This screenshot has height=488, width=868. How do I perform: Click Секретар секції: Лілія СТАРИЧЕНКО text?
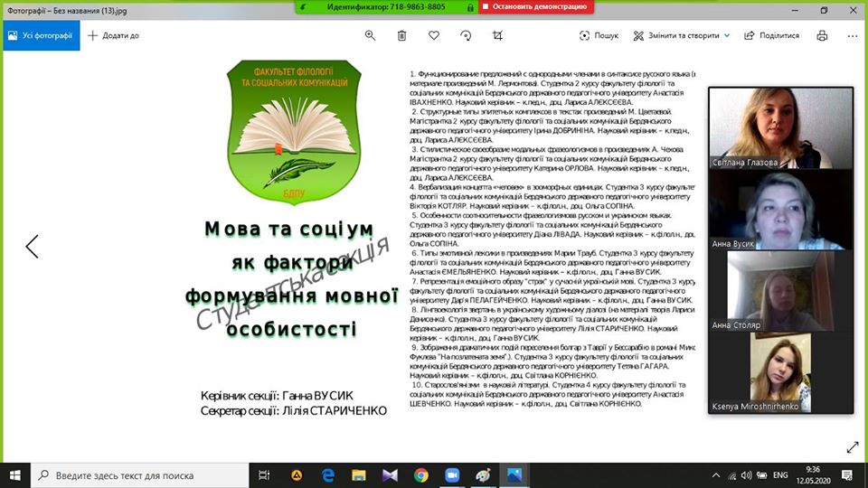[293, 410]
